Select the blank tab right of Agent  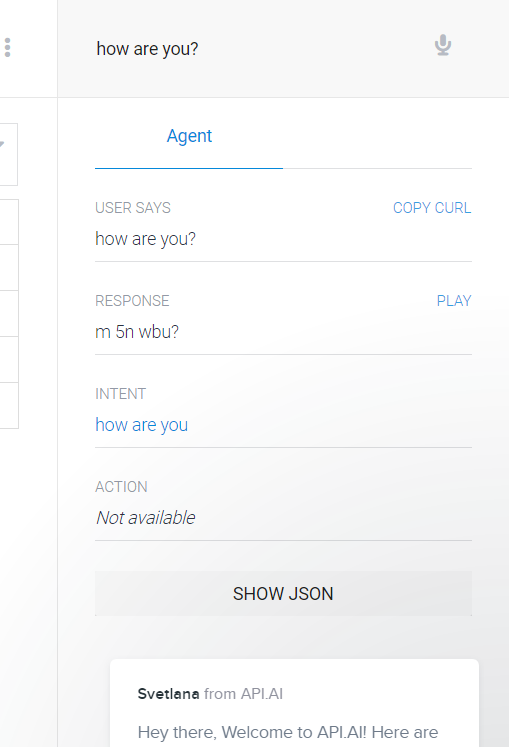[x=377, y=136]
